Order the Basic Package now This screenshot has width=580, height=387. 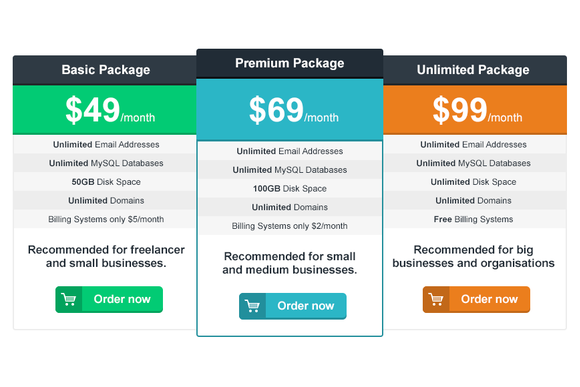(x=109, y=299)
